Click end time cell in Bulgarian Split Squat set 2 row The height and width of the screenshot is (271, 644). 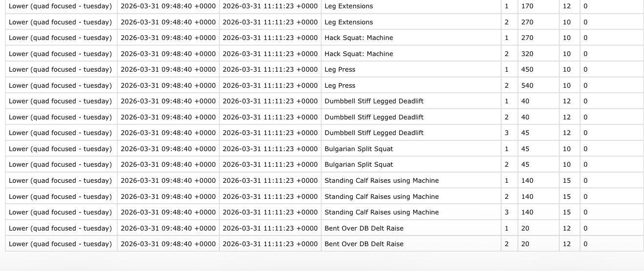[270, 164]
